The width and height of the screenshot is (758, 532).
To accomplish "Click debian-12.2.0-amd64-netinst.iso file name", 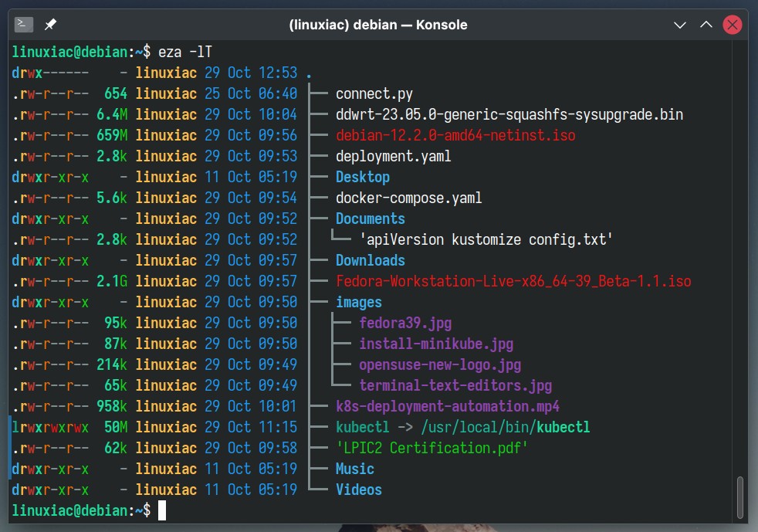I will tap(455, 135).
